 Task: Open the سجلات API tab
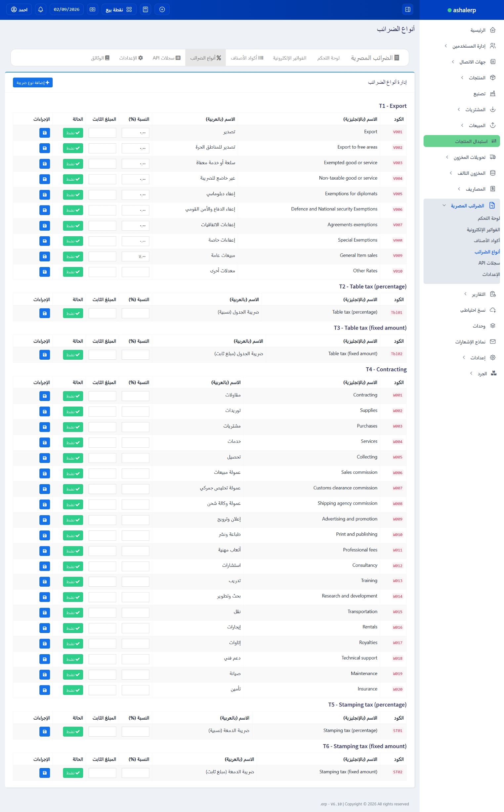point(166,58)
